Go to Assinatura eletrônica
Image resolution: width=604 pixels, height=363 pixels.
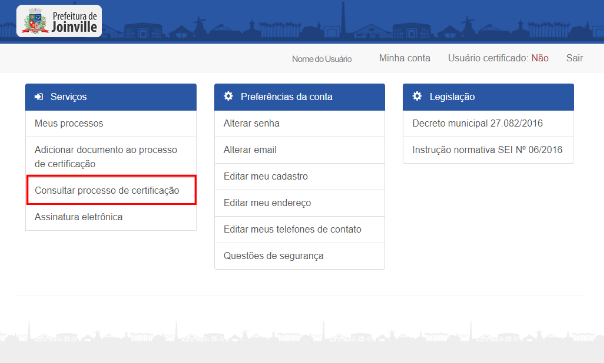[x=111, y=217]
